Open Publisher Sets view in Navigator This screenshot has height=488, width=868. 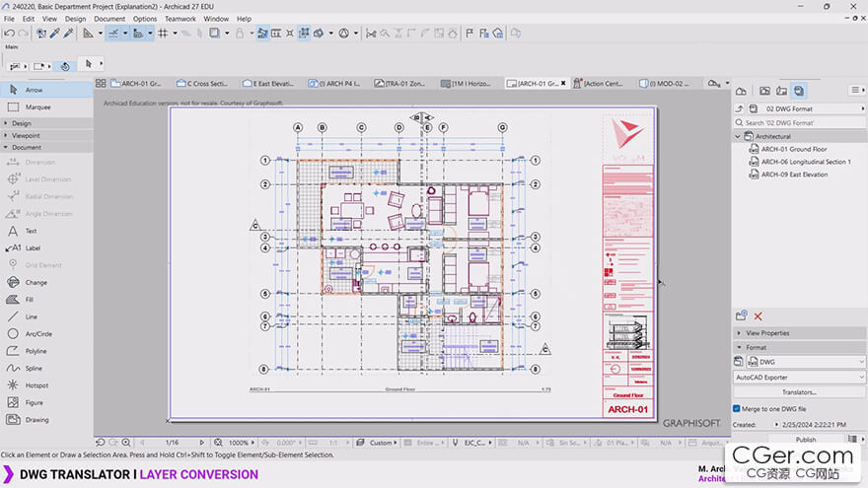coord(799,90)
